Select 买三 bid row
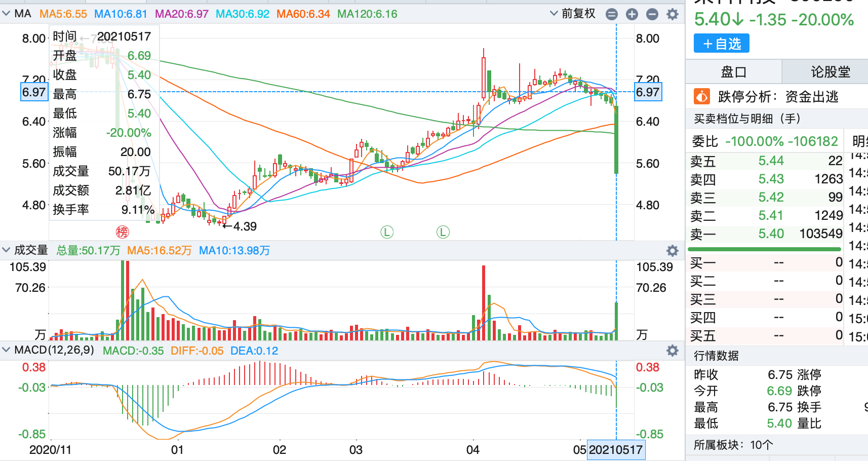Image resolution: width=868 pixels, height=461 pixels. tap(765, 299)
